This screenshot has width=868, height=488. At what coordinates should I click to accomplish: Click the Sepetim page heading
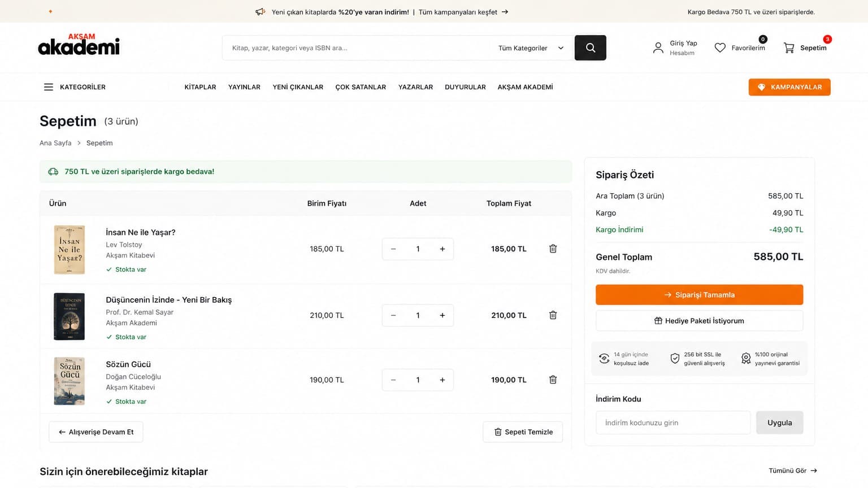click(68, 121)
